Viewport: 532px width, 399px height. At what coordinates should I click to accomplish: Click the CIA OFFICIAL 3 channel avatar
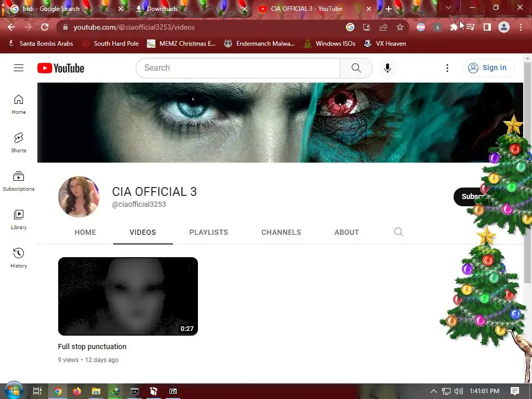click(x=79, y=196)
